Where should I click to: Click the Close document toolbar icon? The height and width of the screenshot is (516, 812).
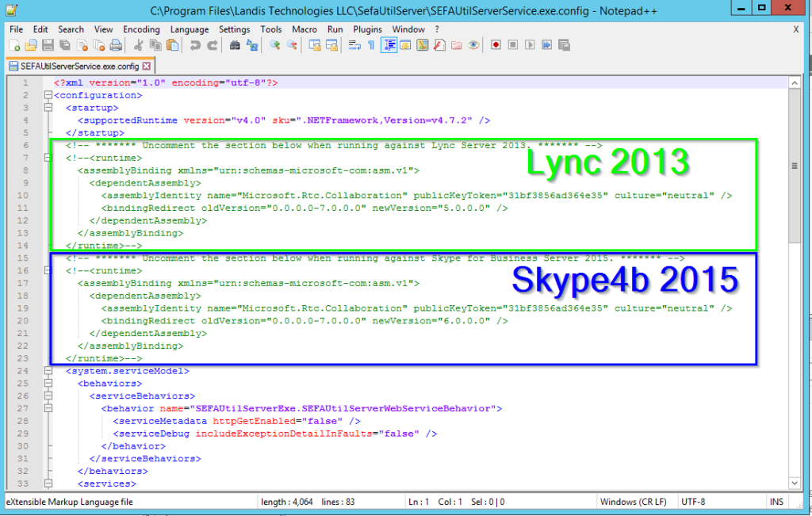click(82, 45)
